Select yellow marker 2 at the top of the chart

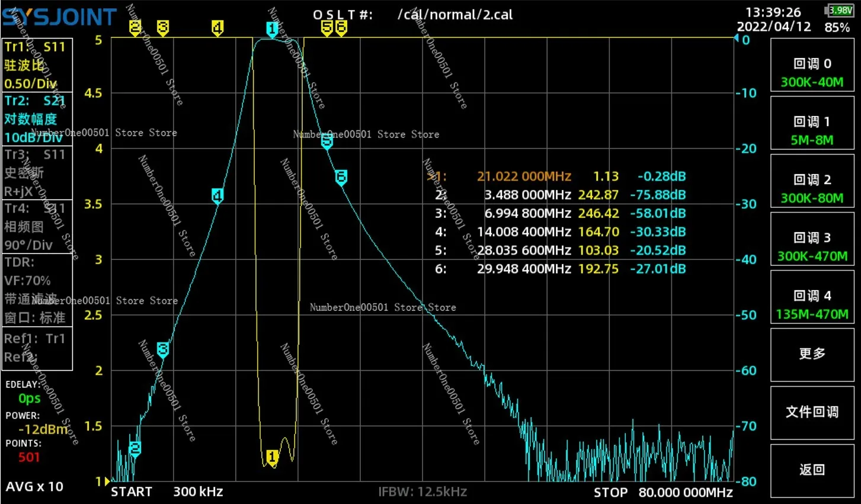pyautogui.click(x=135, y=27)
